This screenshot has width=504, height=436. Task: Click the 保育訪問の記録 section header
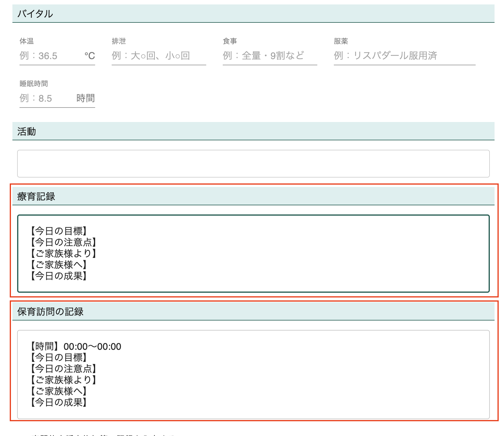coord(253,312)
